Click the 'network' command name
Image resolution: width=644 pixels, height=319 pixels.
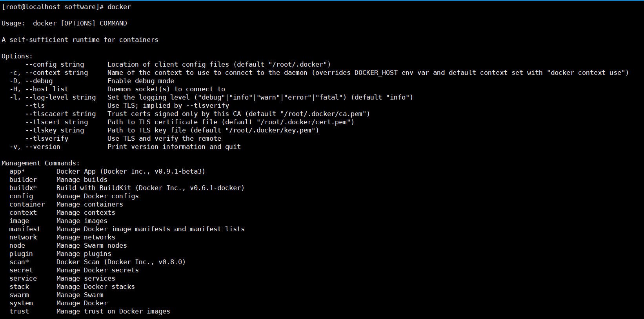point(23,237)
